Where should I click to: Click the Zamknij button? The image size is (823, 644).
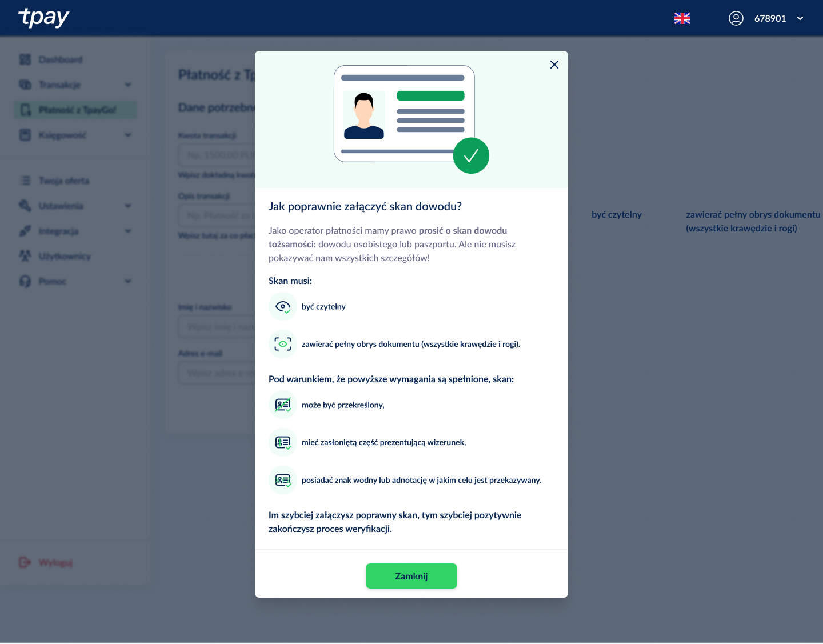click(411, 576)
